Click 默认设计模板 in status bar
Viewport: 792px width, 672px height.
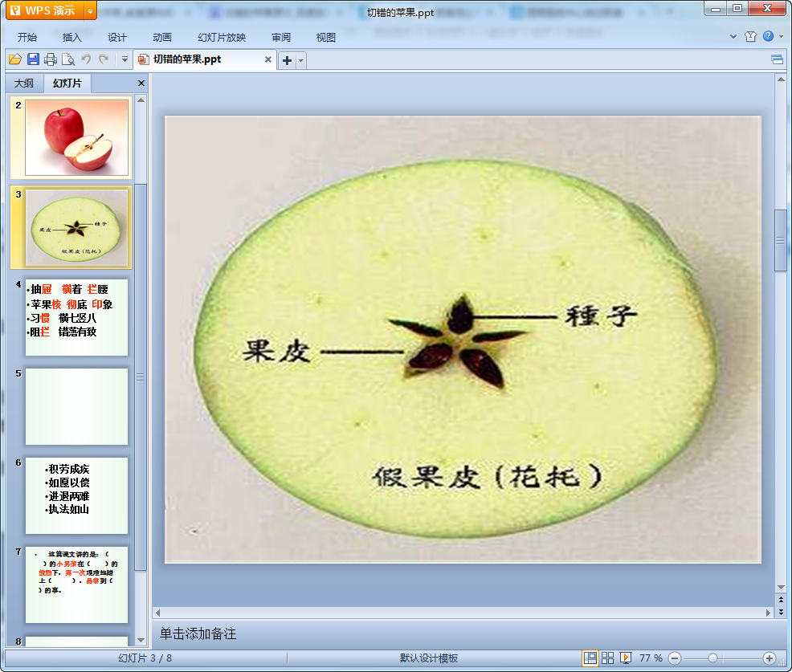(429, 658)
